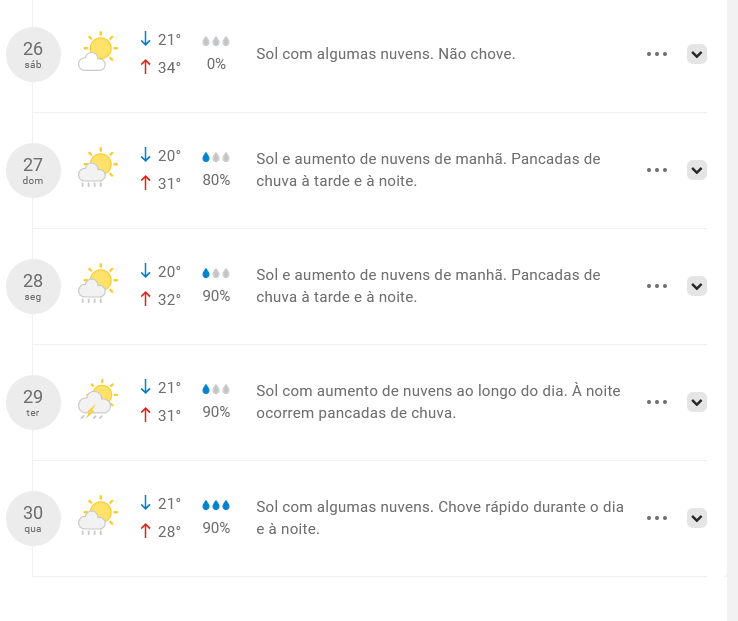This screenshot has width=738, height=621.
Task: Click the raindrops icon above 0%
Action: coord(216,41)
